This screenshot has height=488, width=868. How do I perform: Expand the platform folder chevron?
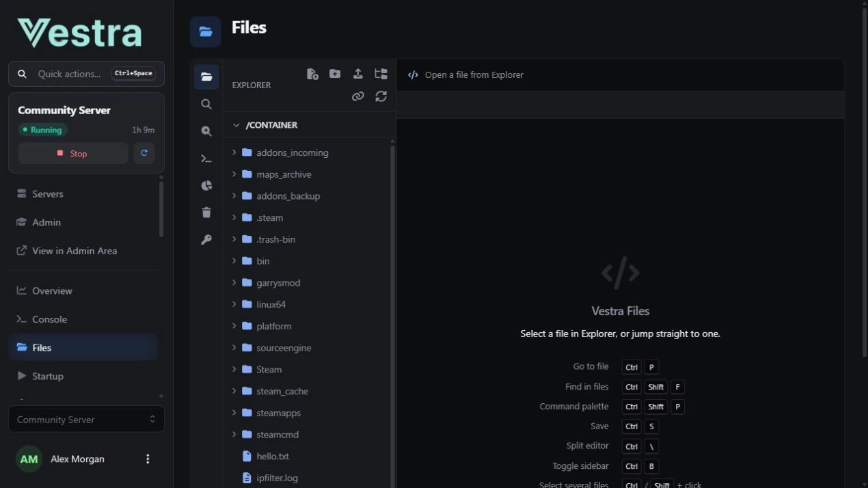tap(234, 326)
